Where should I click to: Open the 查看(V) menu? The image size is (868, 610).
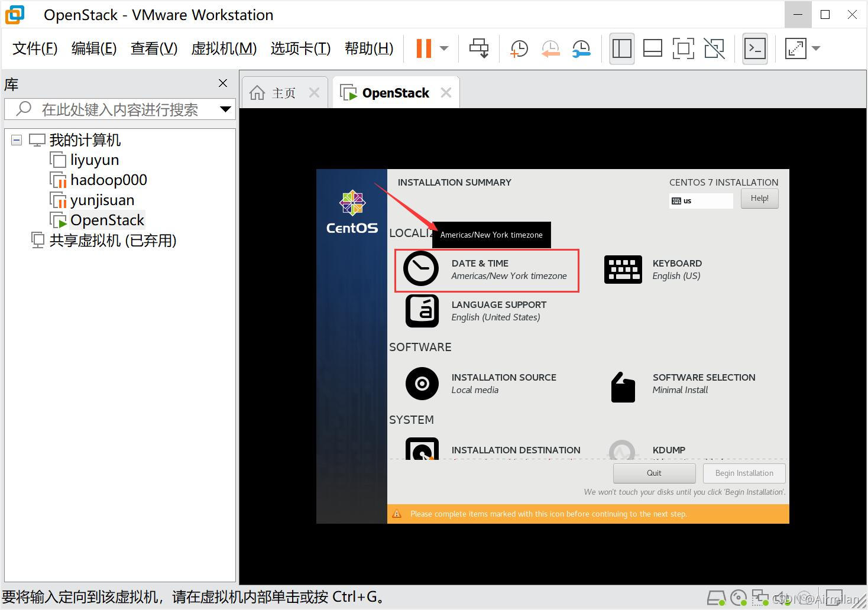click(x=154, y=48)
